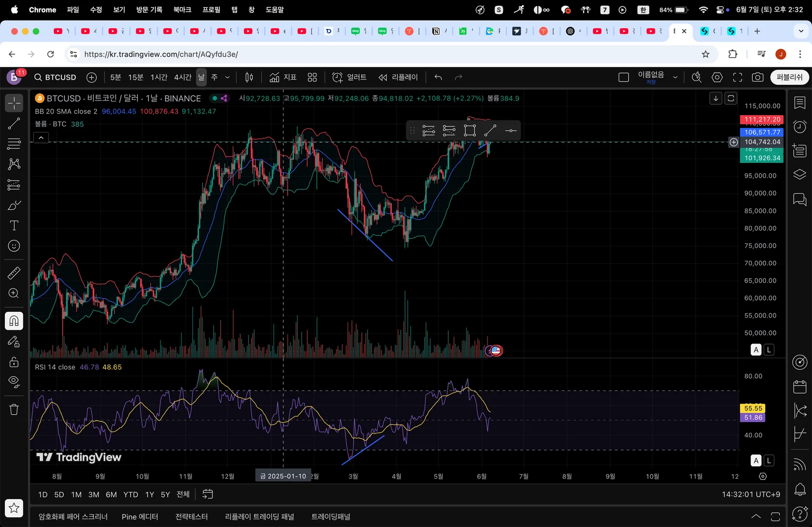The height and width of the screenshot is (527, 812).
Task: Toggle log scale L on price pane
Action: 769,349
